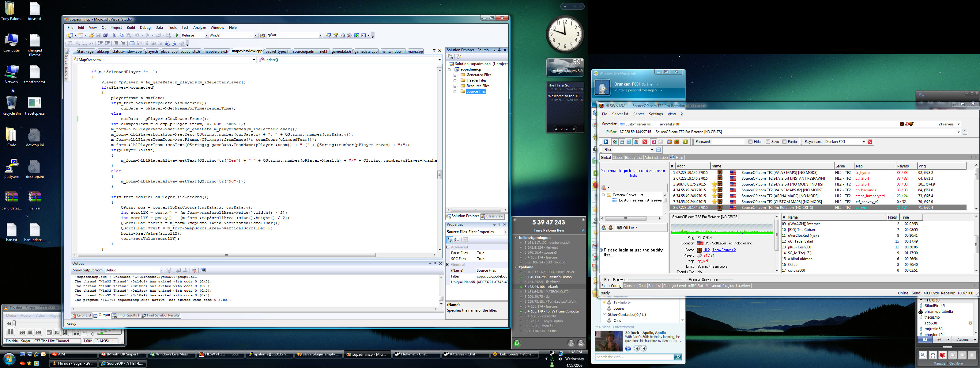Image resolution: width=980 pixels, height=368 pixels.
Task: Click the yellow info icon in HLSW toolbar
Action: tap(685, 142)
